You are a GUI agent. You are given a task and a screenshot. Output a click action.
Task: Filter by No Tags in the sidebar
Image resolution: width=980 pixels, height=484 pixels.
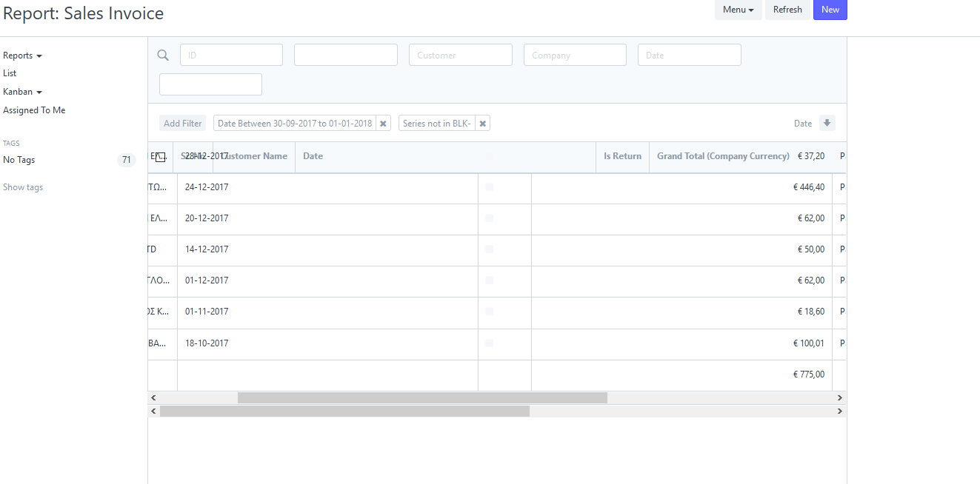(x=19, y=159)
